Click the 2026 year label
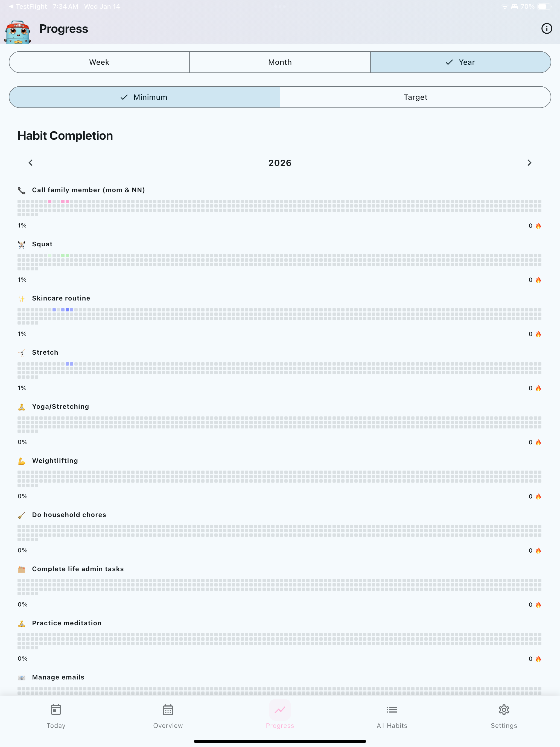Screen dimensions: 560x747 (280, 163)
